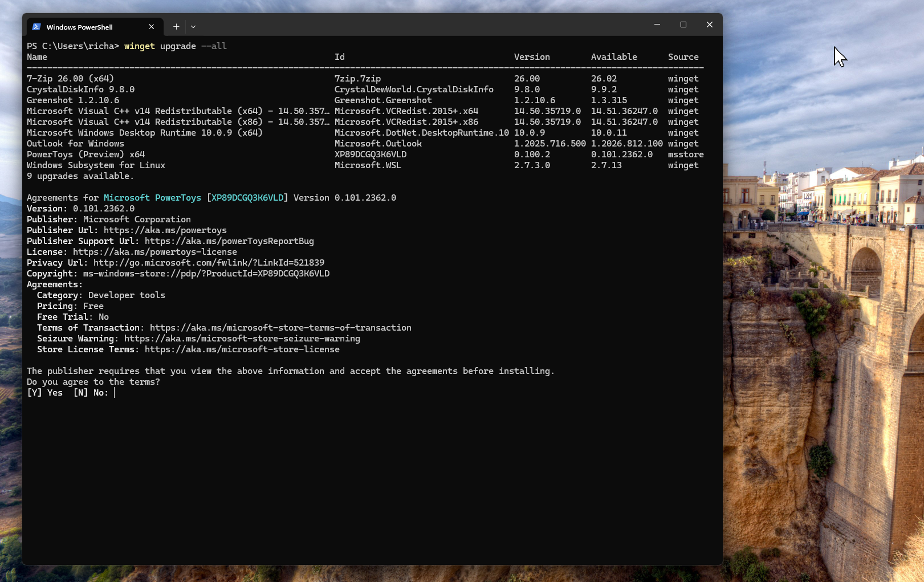
Task: Click 'Microsoft PowerToys' in Agreements line
Action: coord(152,198)
